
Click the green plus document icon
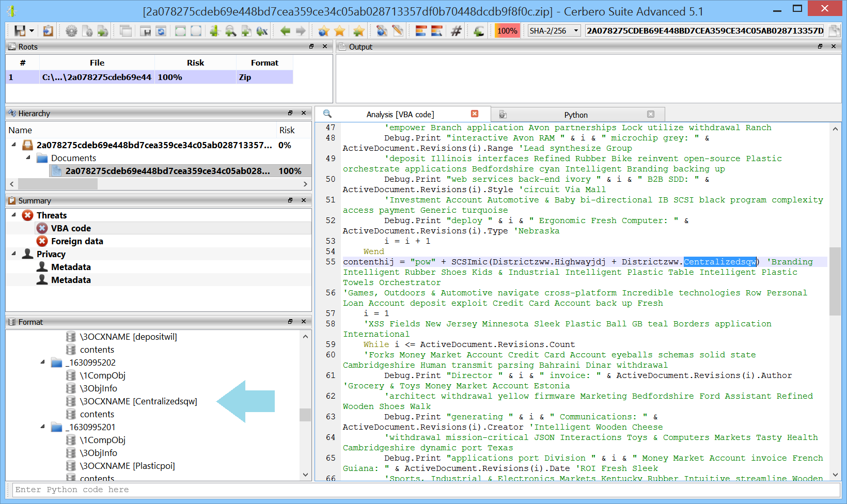(x=246, y=31)
